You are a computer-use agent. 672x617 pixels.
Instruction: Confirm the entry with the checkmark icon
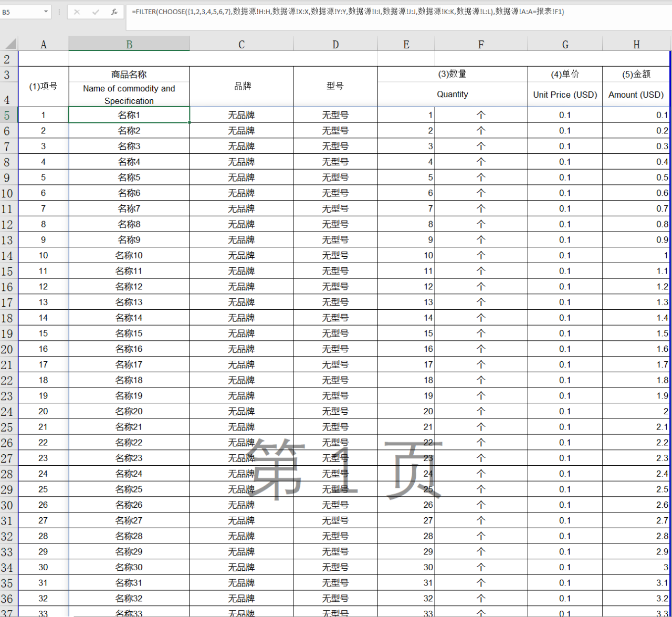[x=96, y=12]
